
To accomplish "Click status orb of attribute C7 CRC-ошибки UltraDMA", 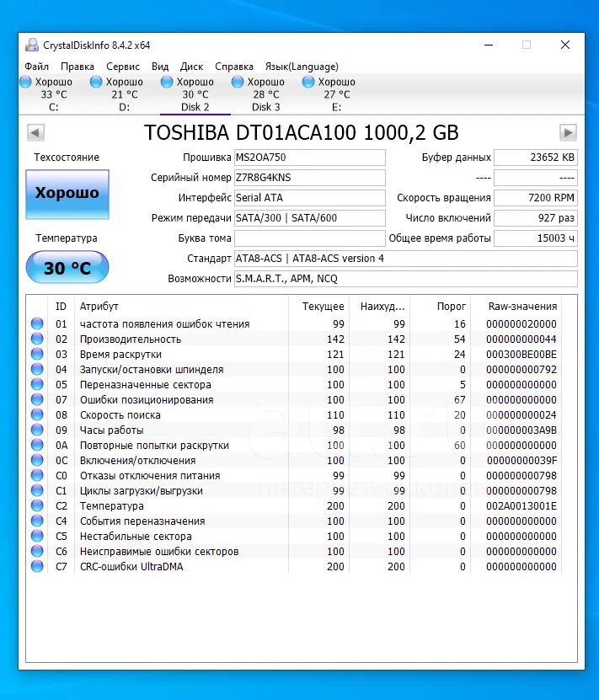I will click(37, 567).
